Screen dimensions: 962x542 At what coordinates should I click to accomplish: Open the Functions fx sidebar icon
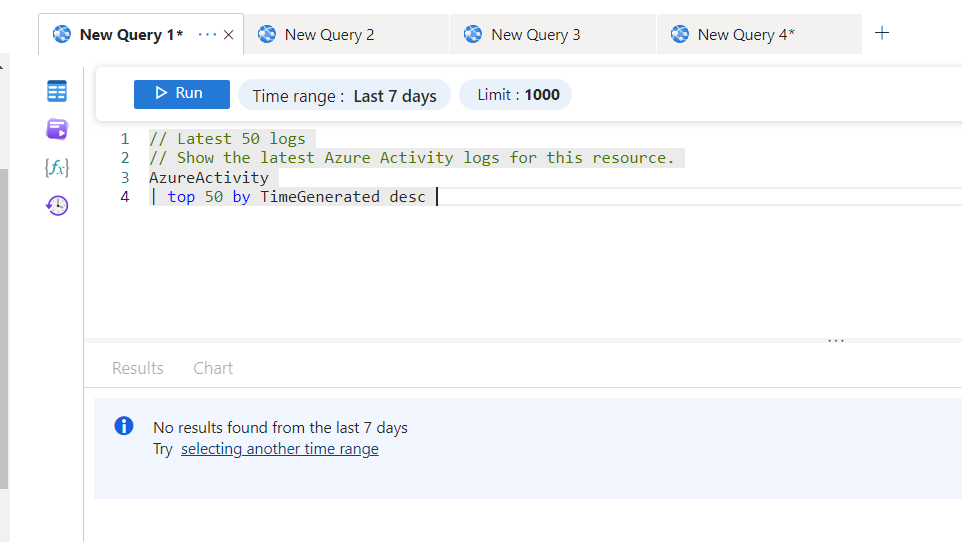56,168
